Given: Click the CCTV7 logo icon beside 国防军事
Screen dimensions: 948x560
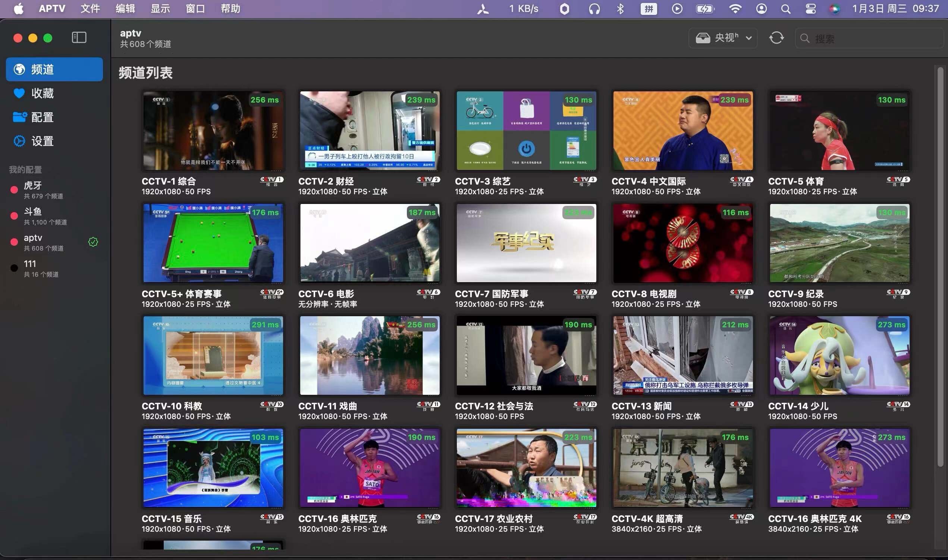Looking at the screenshot, I should [585, 293].
